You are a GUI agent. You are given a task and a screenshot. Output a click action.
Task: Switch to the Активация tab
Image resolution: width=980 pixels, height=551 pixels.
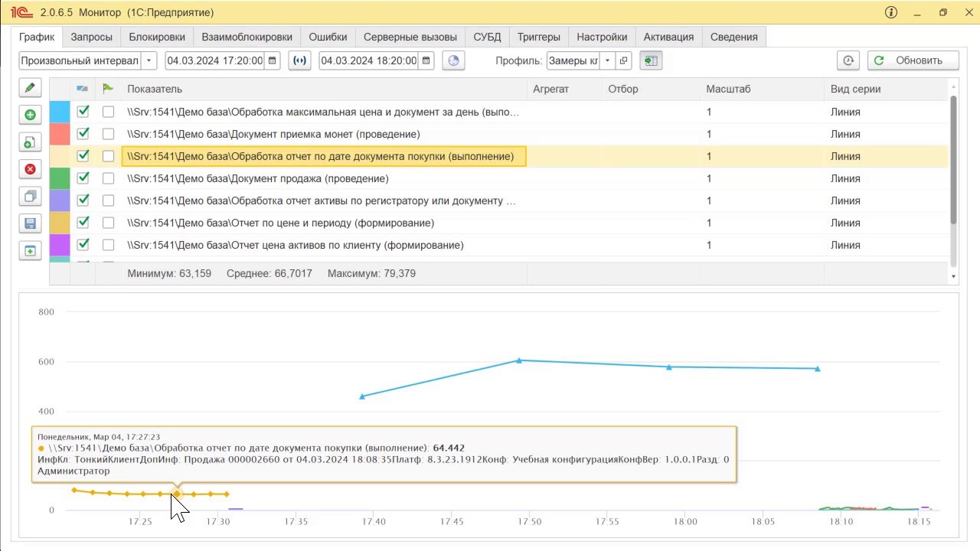point(668,37)
